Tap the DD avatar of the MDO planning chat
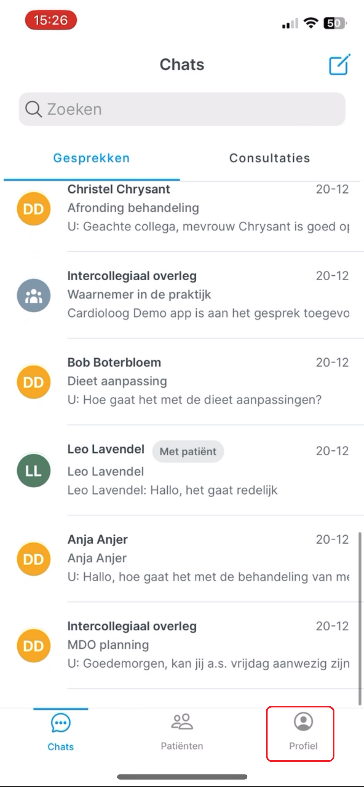Viewport: 364px width, 787px height. pos(34,646)
